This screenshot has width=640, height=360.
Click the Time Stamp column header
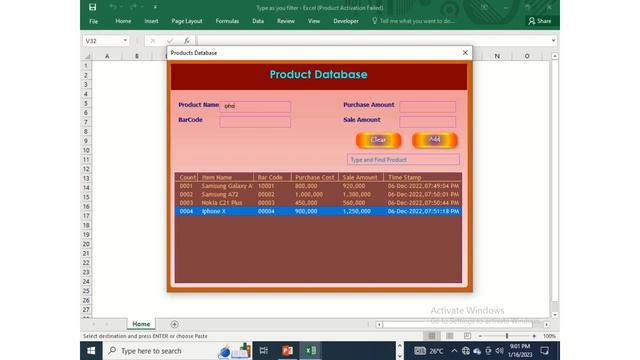tap(422, 177)
